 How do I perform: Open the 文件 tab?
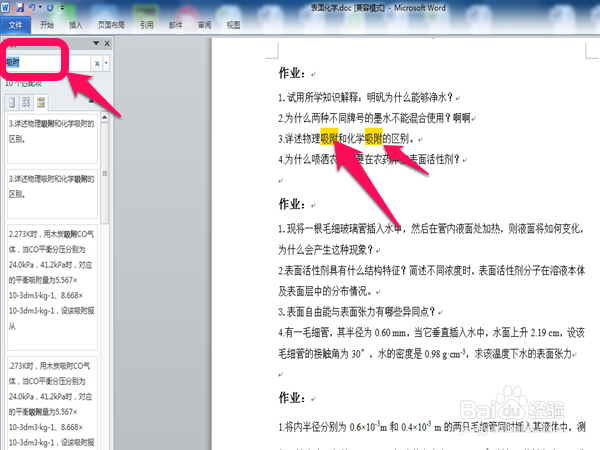click(16, 25)
